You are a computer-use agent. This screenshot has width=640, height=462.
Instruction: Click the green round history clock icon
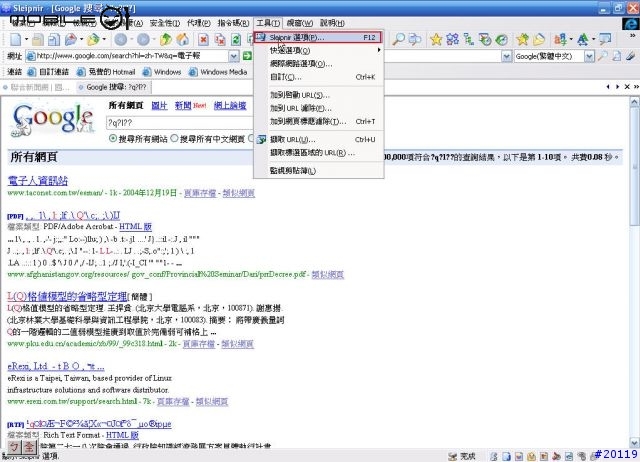(x=502, y=39)
